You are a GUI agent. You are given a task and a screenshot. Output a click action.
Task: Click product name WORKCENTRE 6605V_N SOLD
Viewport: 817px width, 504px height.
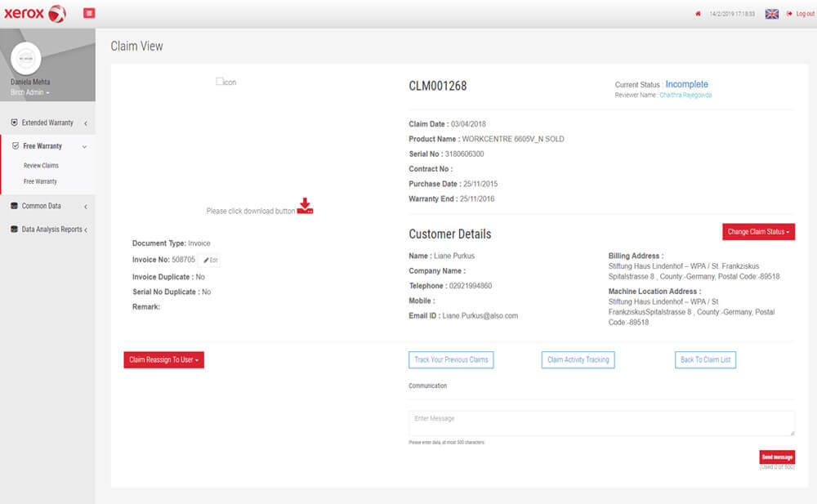click(513, 139)
